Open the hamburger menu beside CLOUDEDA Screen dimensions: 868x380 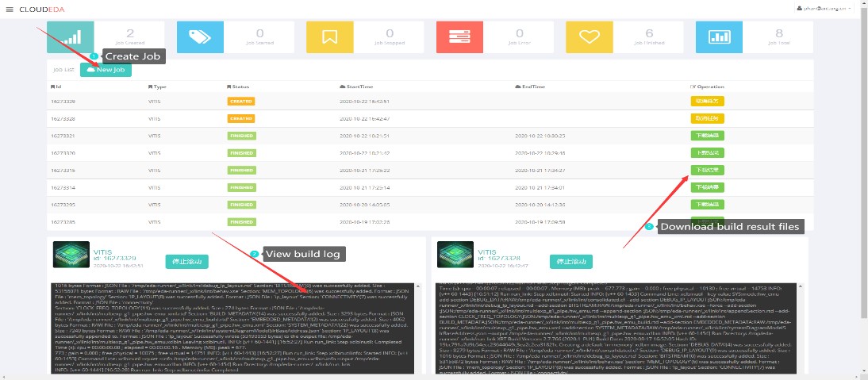coord(10,9)
